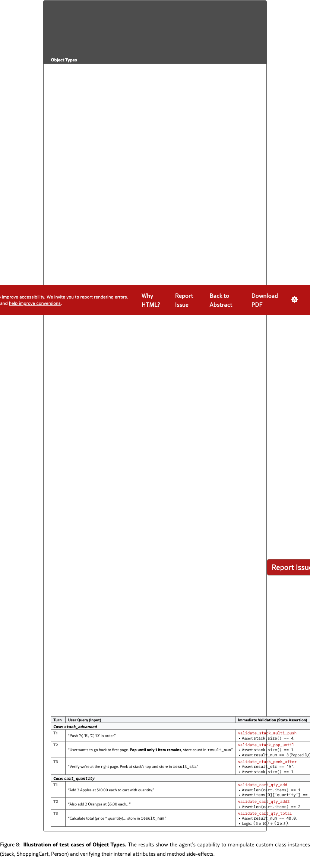Go 'Back to Abstract' from the banner
The image size is (310, 868).
221,300
